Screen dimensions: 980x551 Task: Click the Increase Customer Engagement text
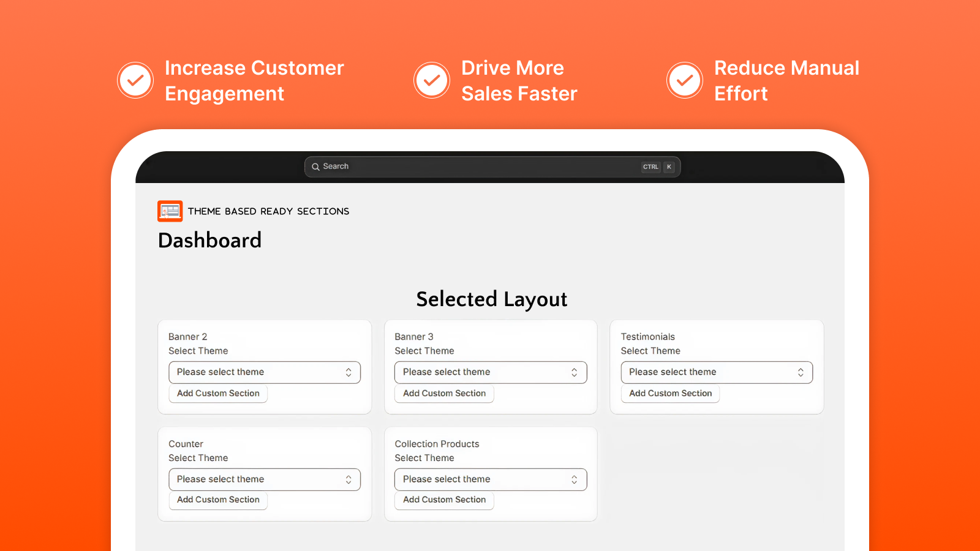254,81
